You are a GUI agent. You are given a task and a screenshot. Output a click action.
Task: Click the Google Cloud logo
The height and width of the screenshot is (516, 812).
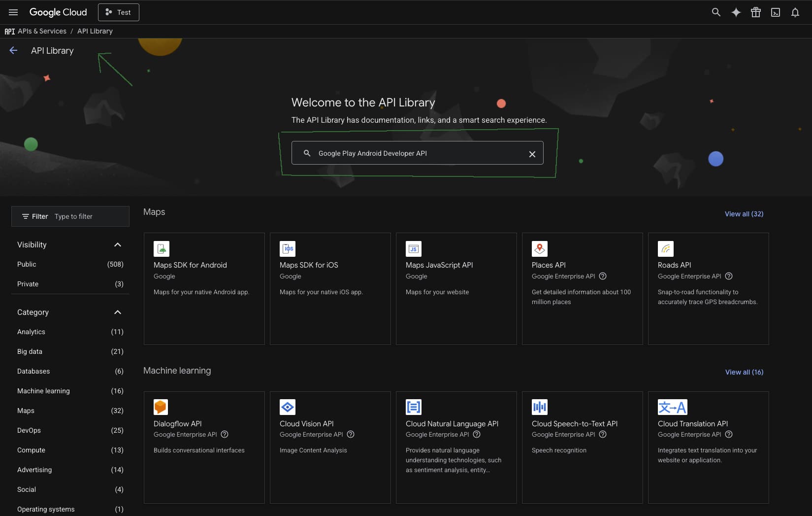point(58,12)
